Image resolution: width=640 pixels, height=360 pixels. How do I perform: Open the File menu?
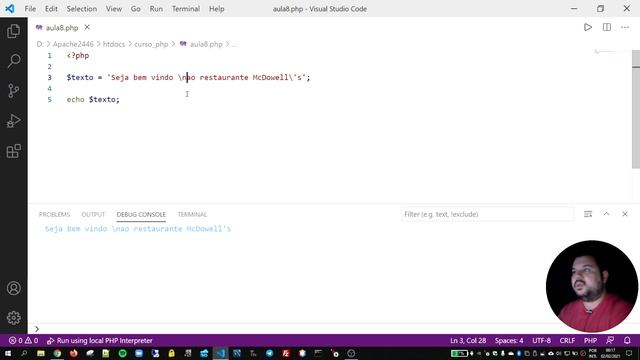pos(30,9)
